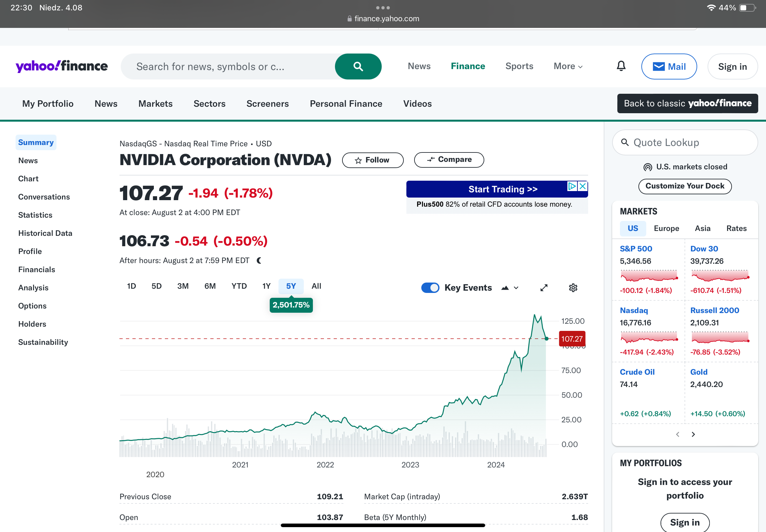Open the Russell 2000 quote
766x532 pixels.
714,310
